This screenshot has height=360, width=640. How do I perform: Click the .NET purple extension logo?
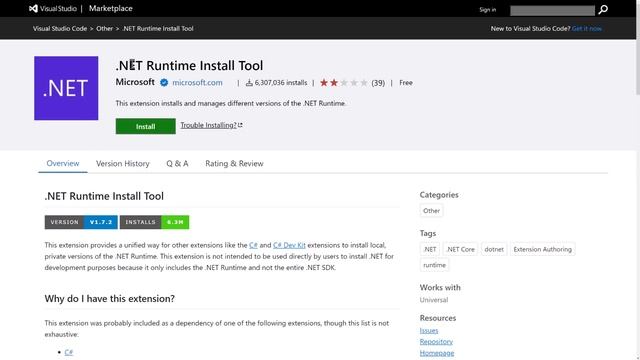tap(66, 88)
